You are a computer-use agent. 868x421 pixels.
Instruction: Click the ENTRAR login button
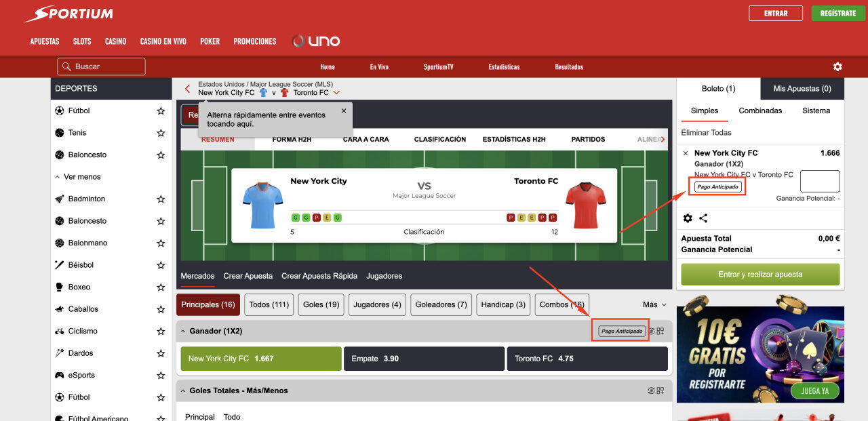(776, 14)
